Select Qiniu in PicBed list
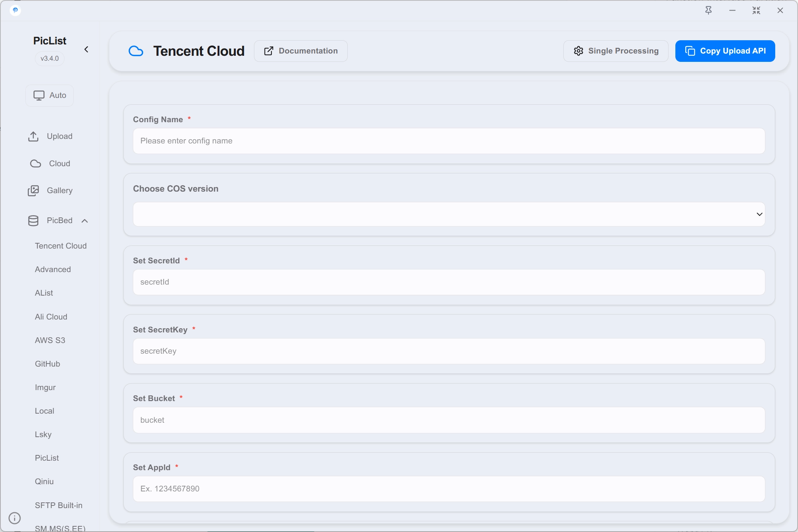Image resolution: width=798 pixels, height=532 pixels. (x=44, y=482)
